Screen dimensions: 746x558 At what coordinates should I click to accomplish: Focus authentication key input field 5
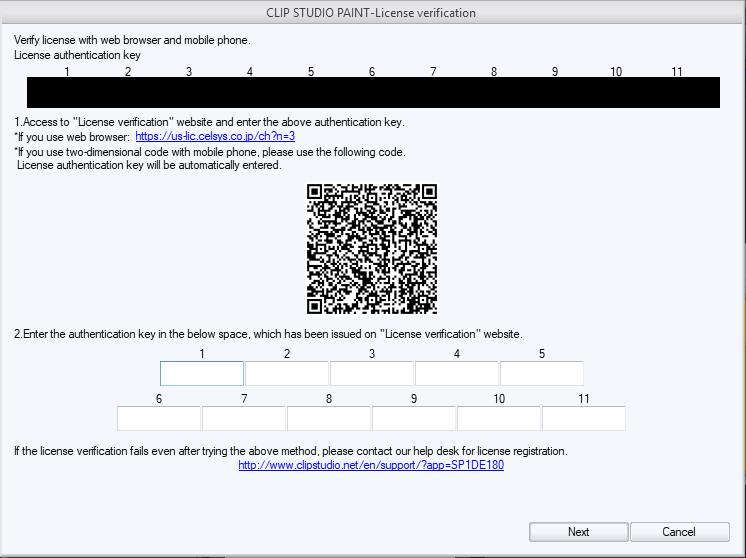542,373
